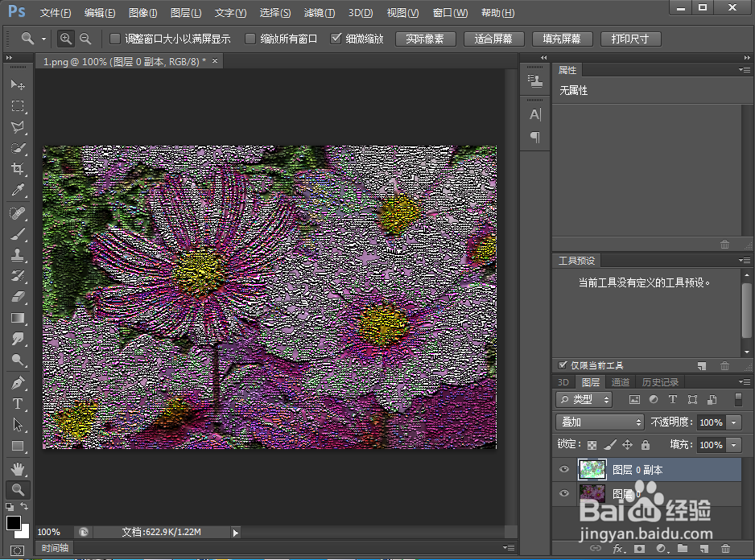The image size is (755, 560).
Task: Select the Healing Brush tool
Action: click(18, 213)
